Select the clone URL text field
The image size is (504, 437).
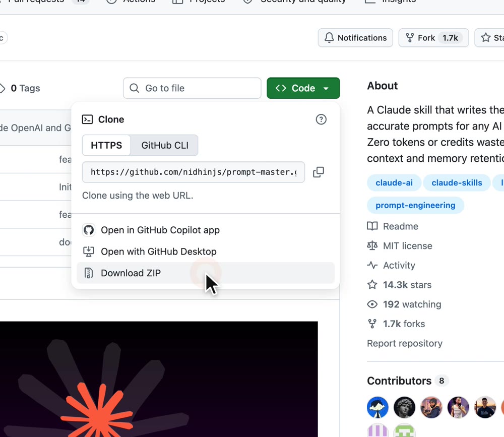[x=193, y=172]
